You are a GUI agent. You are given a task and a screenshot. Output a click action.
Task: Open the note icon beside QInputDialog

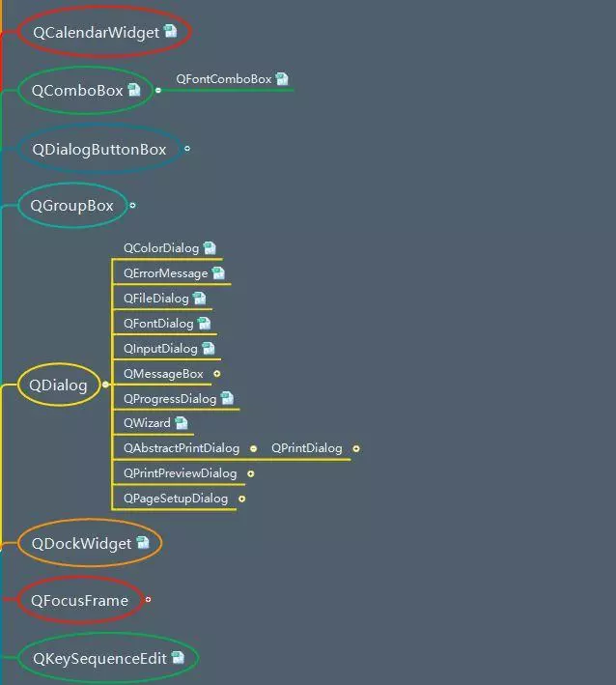click(209, 348)
